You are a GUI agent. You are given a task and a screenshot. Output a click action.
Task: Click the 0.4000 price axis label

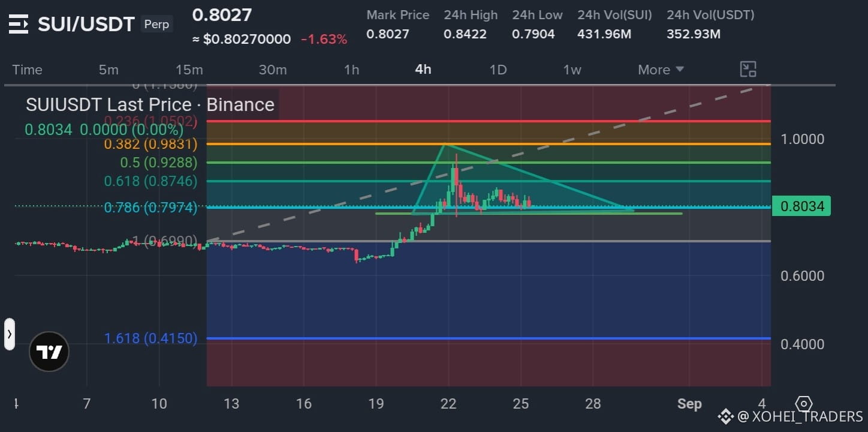click(803, 344)
